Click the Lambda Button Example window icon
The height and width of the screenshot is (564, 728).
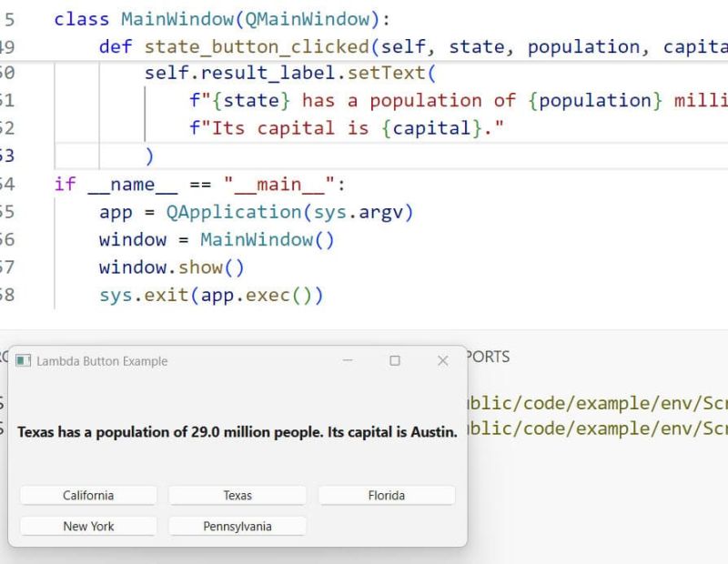(x=24, y=360)
